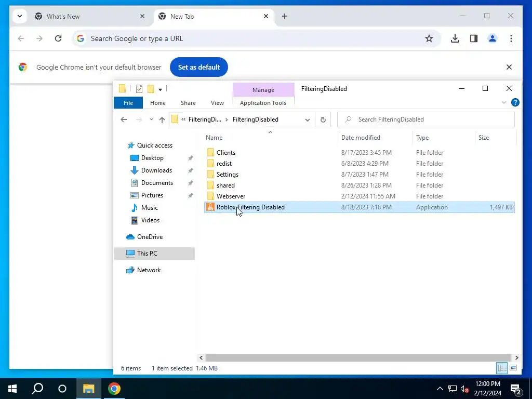This screenshot has height=399, width=532.
Task: Open Chrome three-dot menu
Action: [x=511, y=38]
